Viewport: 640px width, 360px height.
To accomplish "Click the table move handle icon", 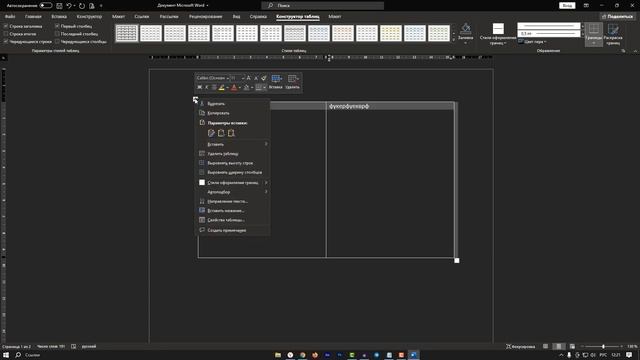I will point(196,100).
